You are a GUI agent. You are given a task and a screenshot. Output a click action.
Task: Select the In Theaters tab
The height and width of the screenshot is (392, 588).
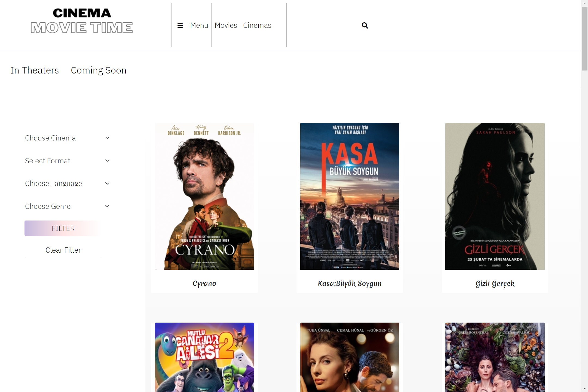click(34, 70)
